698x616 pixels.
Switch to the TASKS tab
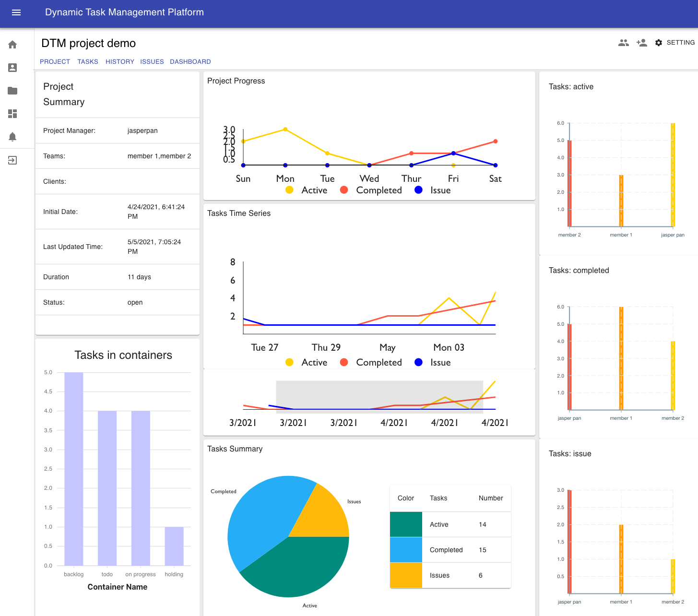[x=88, y=62]
